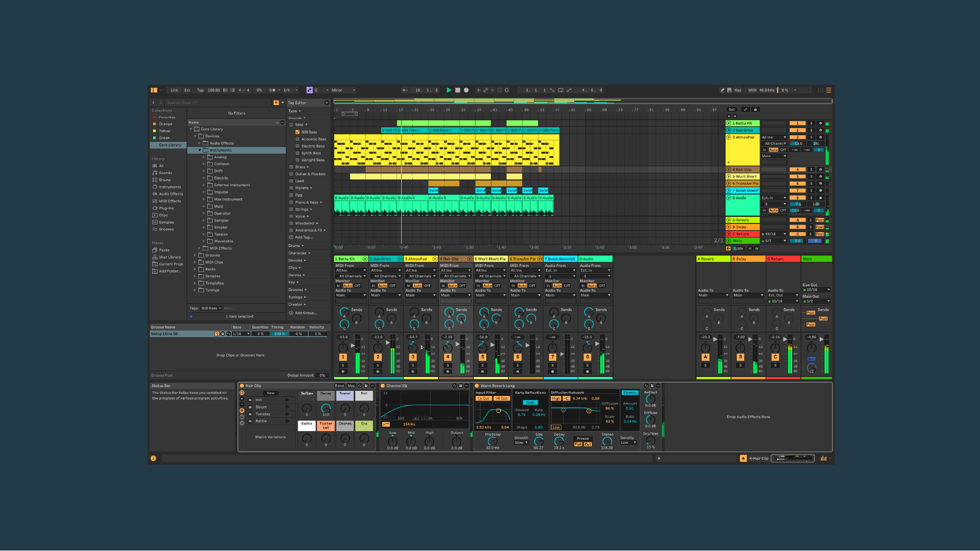980x551 pixels.
Task: Open Plug-Ins in browser sidebar
Action: (x=166, y=208)
